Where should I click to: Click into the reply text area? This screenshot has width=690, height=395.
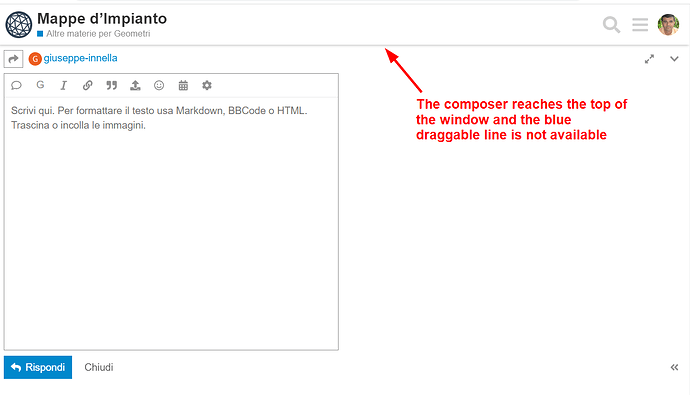coord(171,223)
